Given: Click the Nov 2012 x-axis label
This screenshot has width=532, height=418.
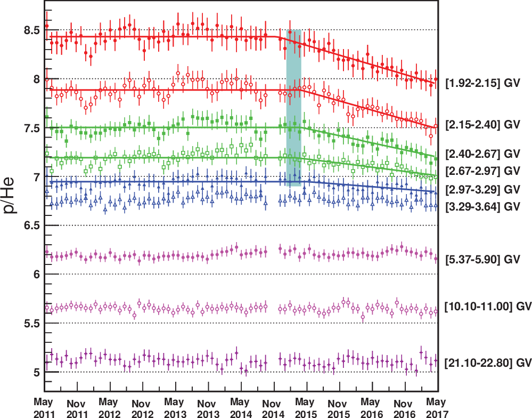Looking at the screenshot, I should click(142, 408).
